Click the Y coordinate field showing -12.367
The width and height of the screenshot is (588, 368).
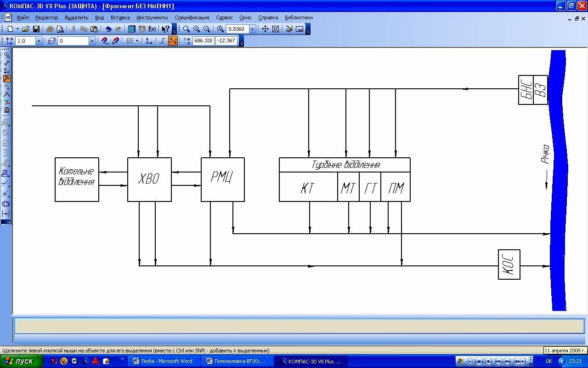coord(226,41)
